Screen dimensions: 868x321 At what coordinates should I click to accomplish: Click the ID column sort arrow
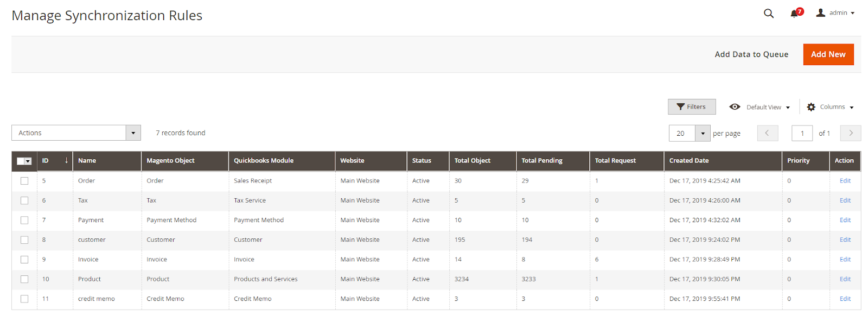click(66, 160)
